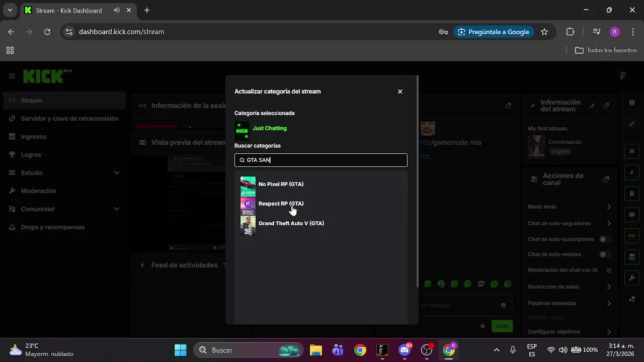
Task: Open the hamburger sidebar menu
Action: click(x=12, y=76)
